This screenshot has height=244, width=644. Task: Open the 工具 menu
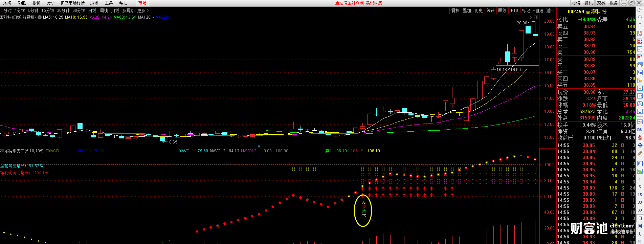(109, 3)
